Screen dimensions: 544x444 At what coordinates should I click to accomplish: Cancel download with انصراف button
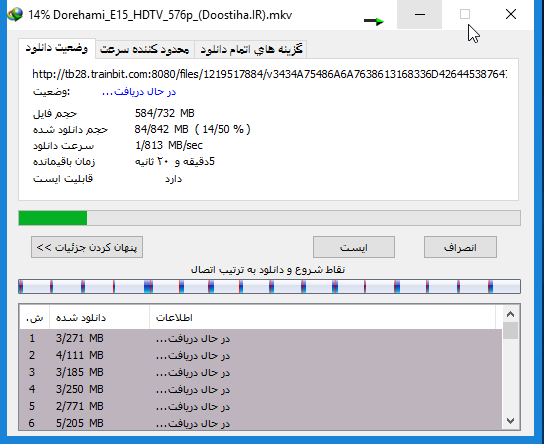(460, 247)
